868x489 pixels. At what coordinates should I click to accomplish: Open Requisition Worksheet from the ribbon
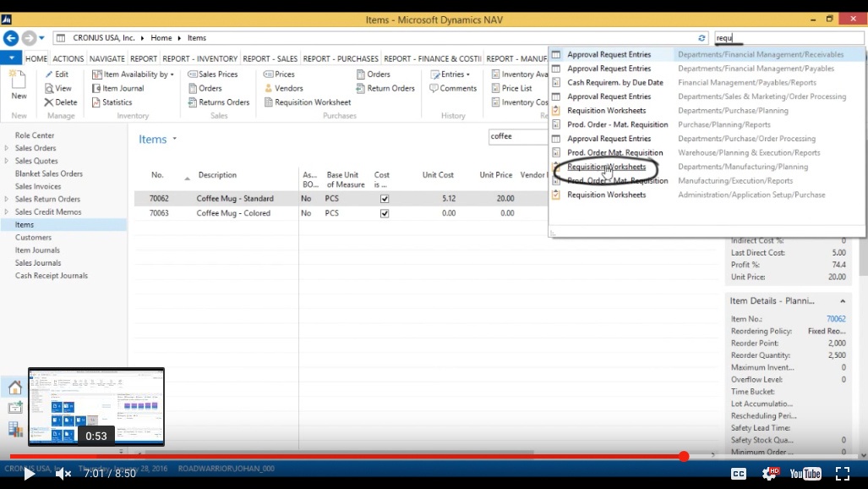tap(308, 102)
